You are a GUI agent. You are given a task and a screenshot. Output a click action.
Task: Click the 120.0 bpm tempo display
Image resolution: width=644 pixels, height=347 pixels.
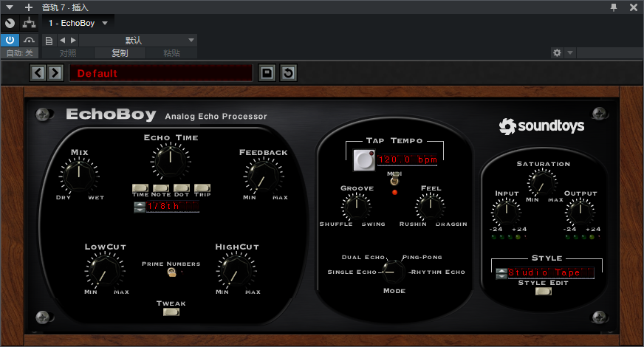pyautogui.click(x=408, y=159)
